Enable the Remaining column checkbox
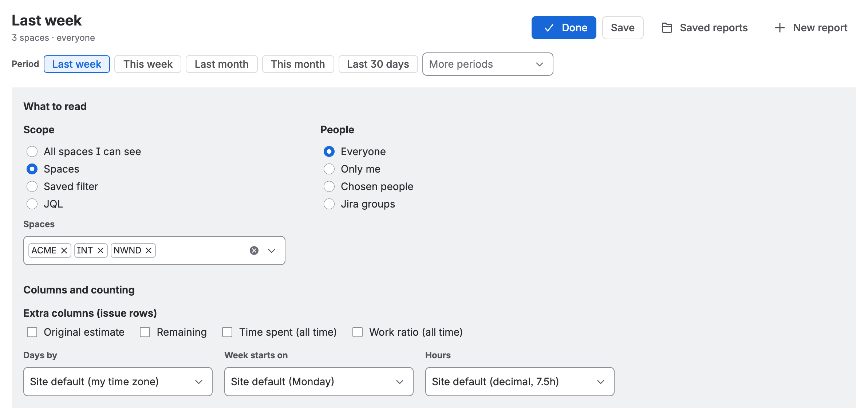Screen dimensions: 868x418 [x=145, y=332]
